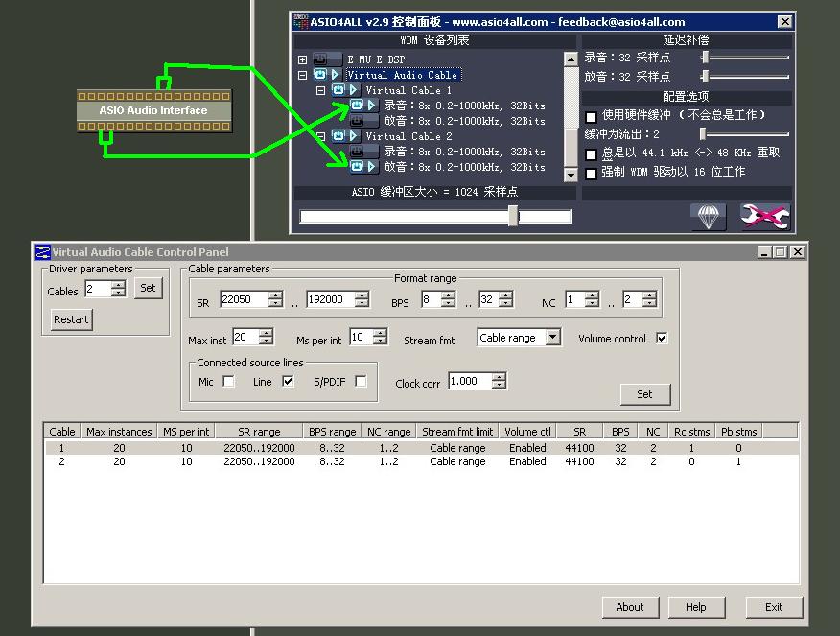Click the parachute load-defaults icon in ASIO4ALL
840x636 pixels.
click(x=709, y=217)
